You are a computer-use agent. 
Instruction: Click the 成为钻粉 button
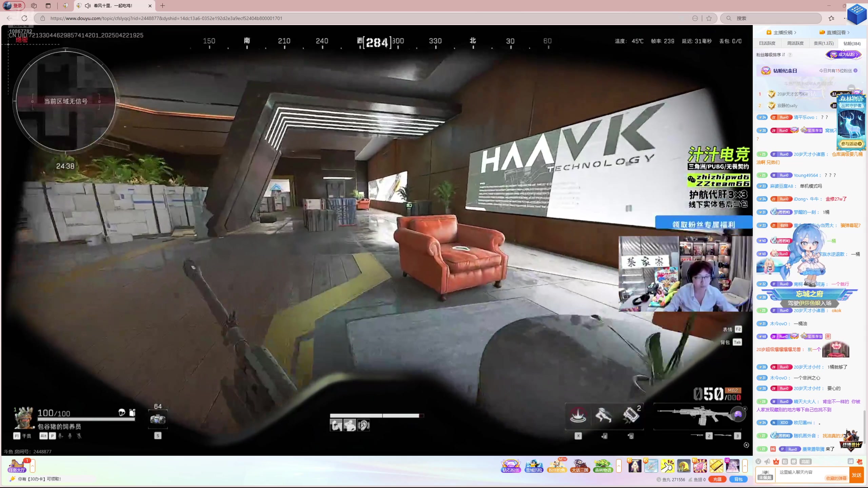coord(844,55)
